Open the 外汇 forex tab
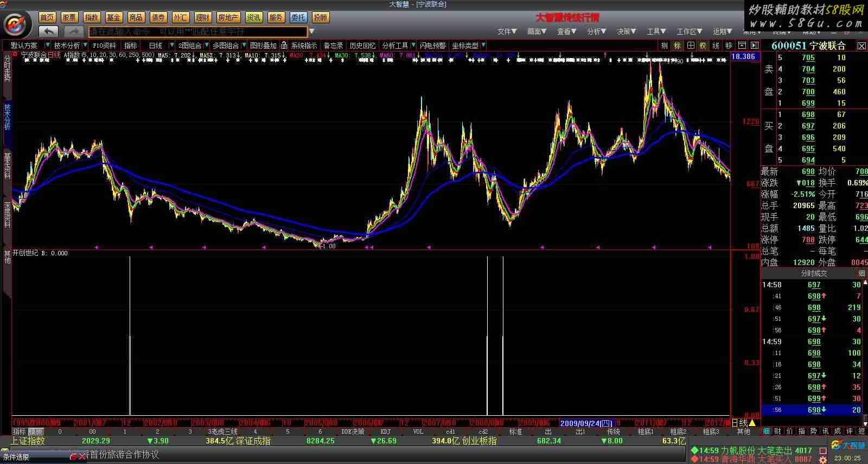The image size is (868, 464). [181, 17]
